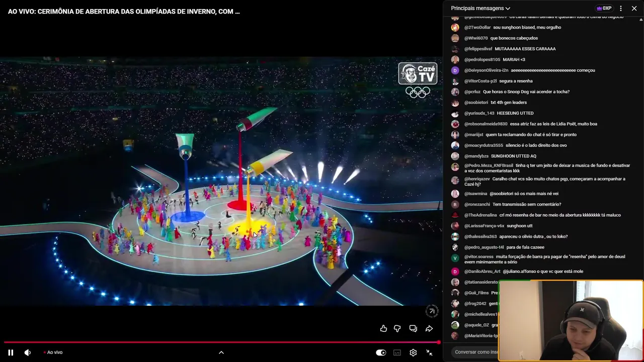
Task: Open the chat comments icon under video
Action: point(413,328)
